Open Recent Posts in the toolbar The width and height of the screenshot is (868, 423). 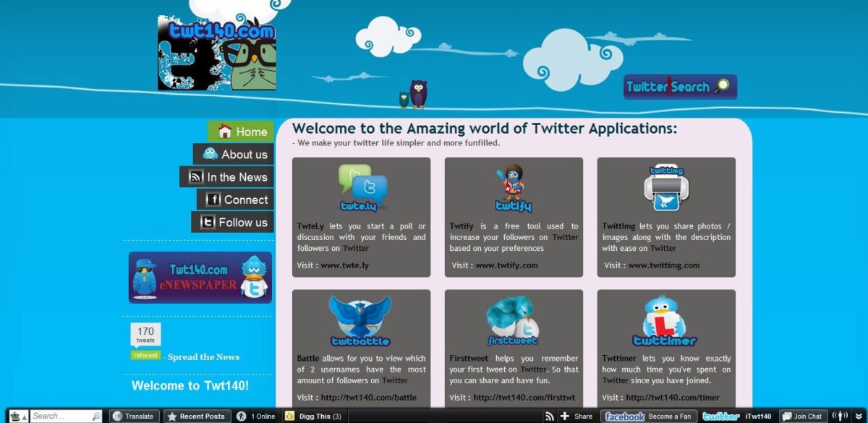click(196, 416)
